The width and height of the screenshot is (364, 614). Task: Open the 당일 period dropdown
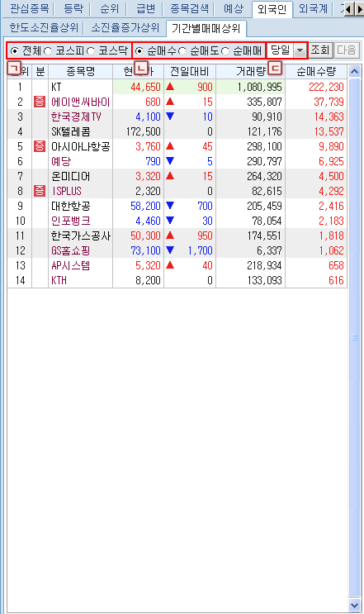tap(300, 50)
